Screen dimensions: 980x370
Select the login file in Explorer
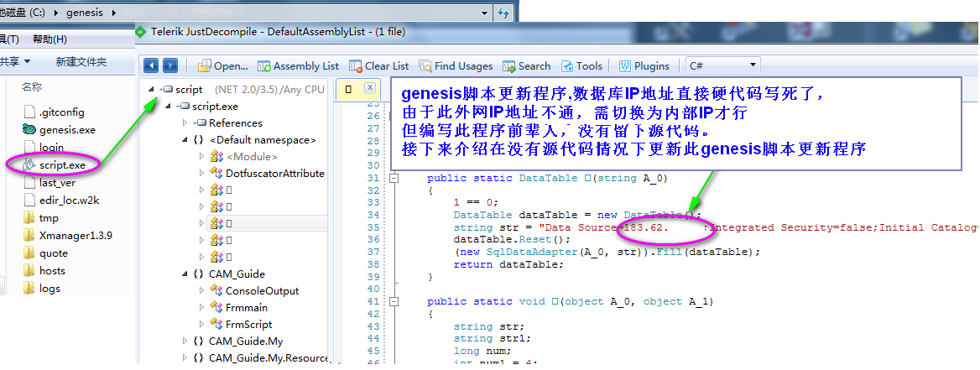coord(51,148)
